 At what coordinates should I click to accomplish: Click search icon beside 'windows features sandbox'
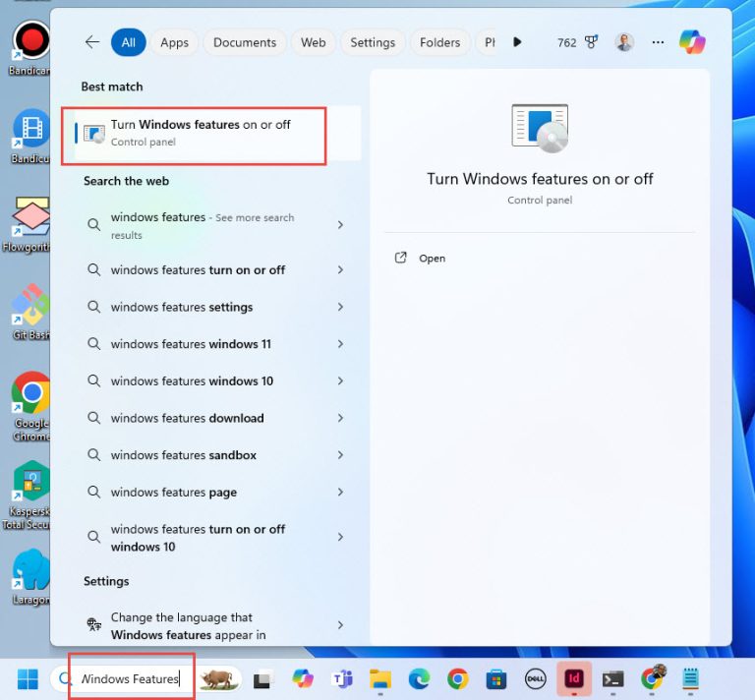94,455
